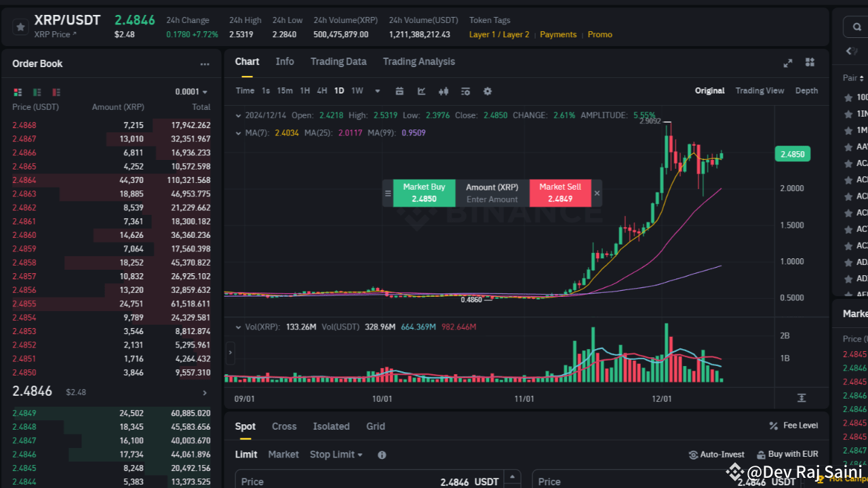The width and height of the screenshot is (868, 488).
Task: Collapse the pair list with the chevron icon
Action: [x=849, y=51]
